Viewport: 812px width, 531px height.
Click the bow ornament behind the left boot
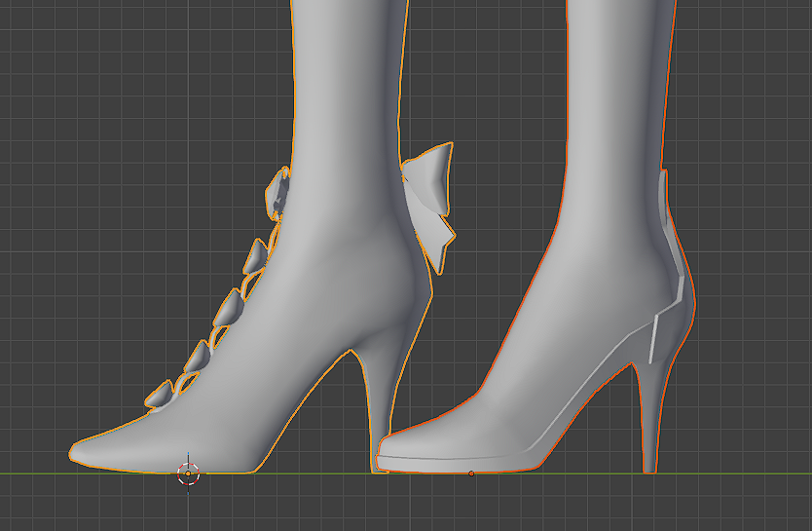[x=428, y=208]
